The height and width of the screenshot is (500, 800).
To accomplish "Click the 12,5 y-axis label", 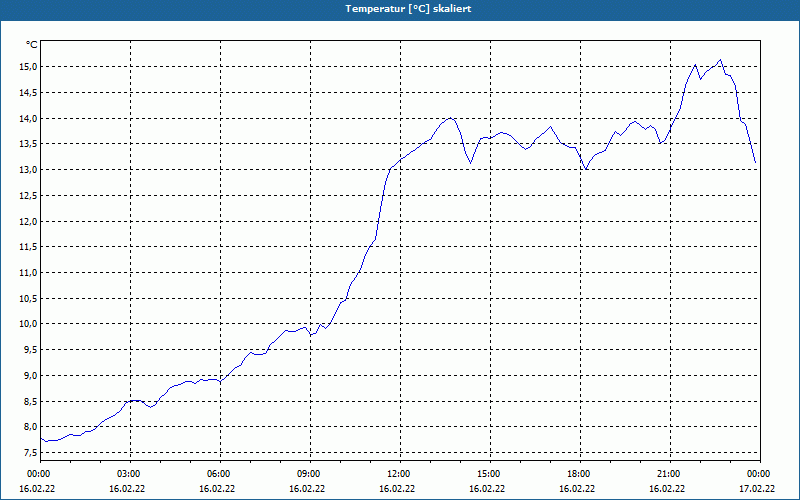I will coord(28,195).
